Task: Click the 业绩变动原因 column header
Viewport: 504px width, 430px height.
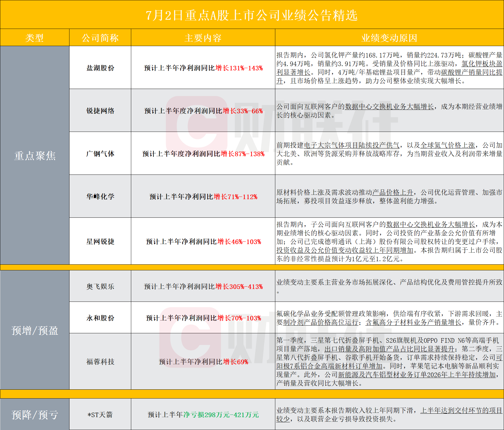Action: click(x=389, y=38)
